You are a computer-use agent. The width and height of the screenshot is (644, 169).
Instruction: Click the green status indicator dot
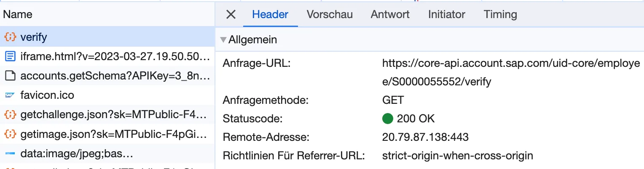coord(387,119)
